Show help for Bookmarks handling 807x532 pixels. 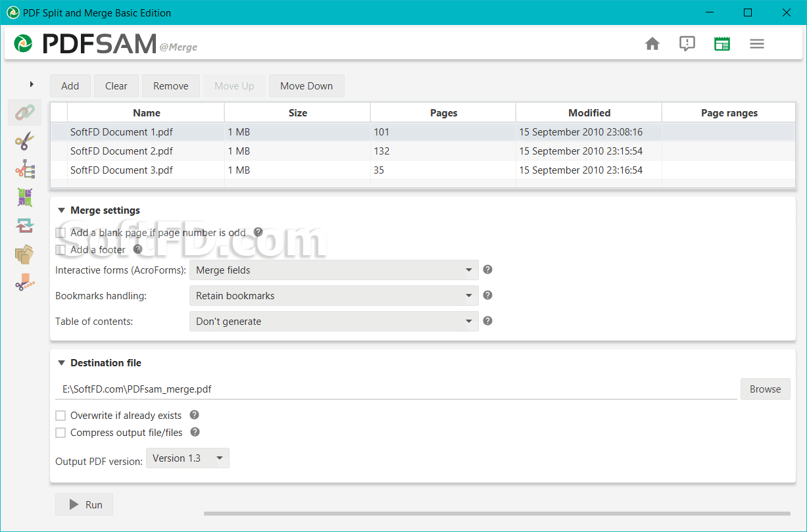tap(487, 295)
